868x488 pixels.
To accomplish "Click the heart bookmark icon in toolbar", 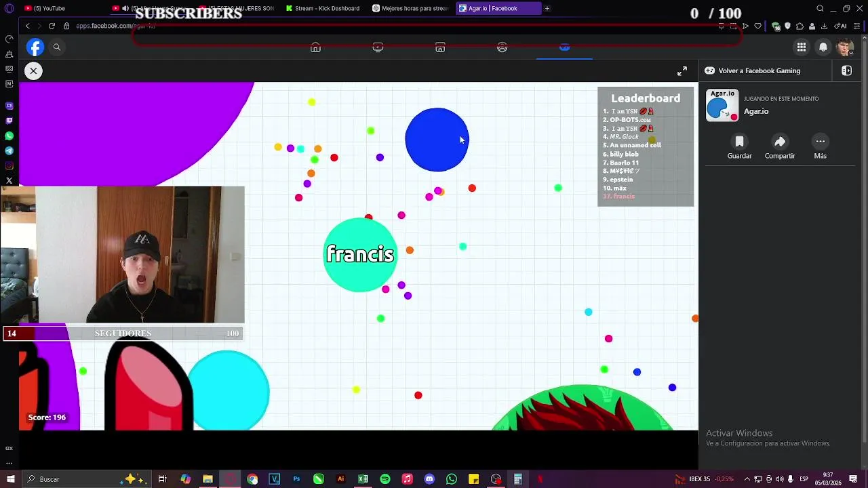I will coord(757,26).
